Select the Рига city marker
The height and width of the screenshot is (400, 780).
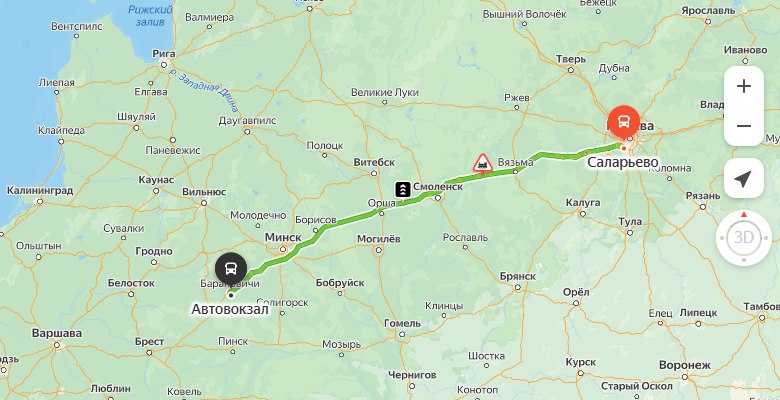164,65
